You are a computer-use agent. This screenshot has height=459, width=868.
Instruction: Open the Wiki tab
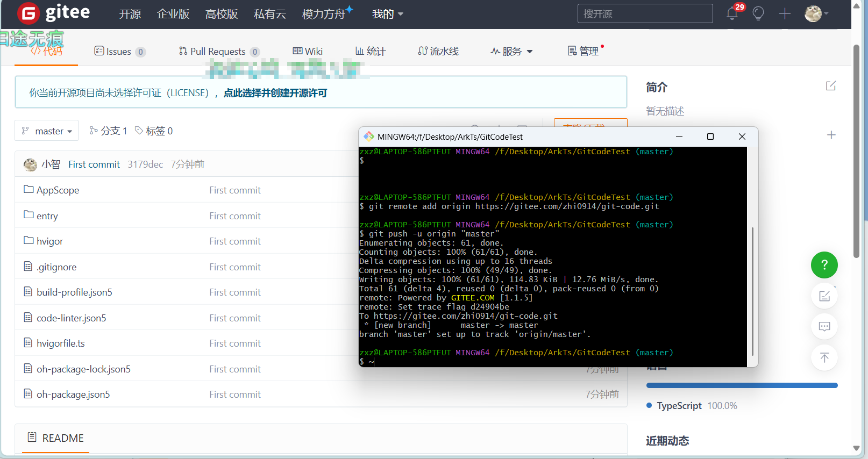(308, 51)
